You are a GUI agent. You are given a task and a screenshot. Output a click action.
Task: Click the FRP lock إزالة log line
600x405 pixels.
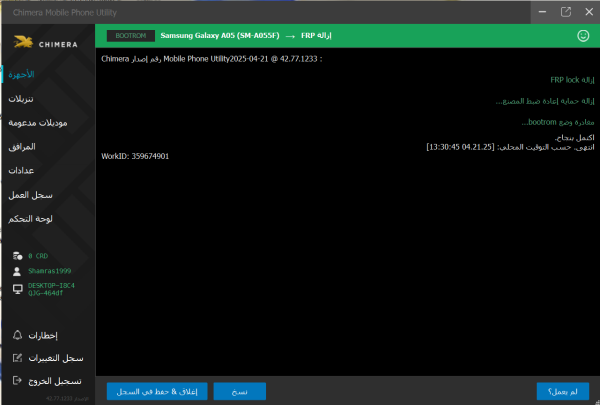point(572,80)
